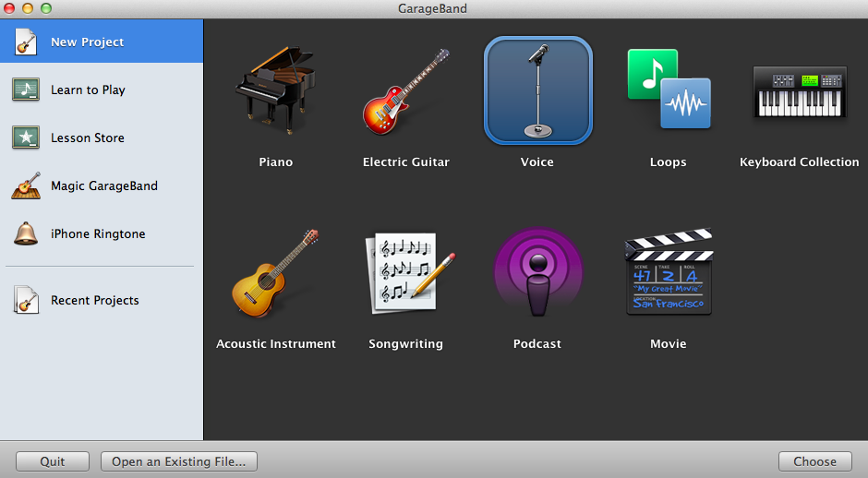Click the Loops label text
This screenshot has width=868, height=478.
tap(669, 162)
